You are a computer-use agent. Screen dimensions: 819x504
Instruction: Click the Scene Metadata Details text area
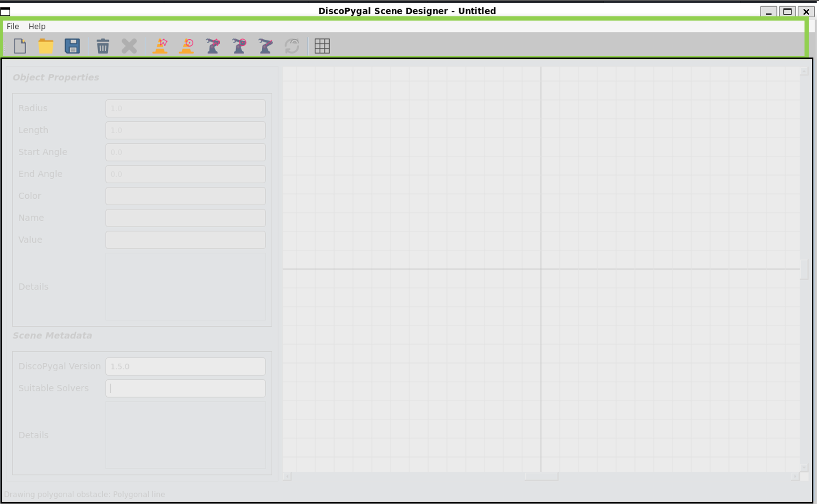pyautogui.click(x=186, y=435)
